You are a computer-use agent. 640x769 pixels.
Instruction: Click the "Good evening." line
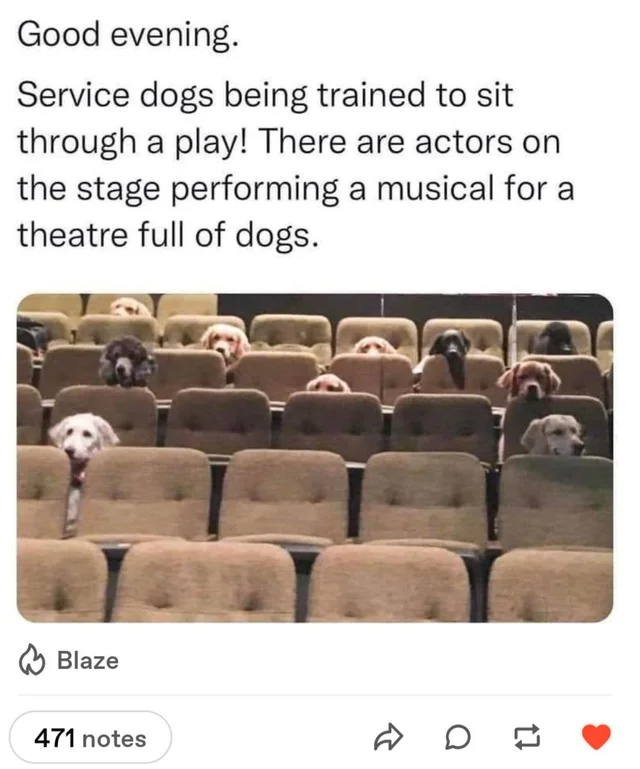(128, 35)
